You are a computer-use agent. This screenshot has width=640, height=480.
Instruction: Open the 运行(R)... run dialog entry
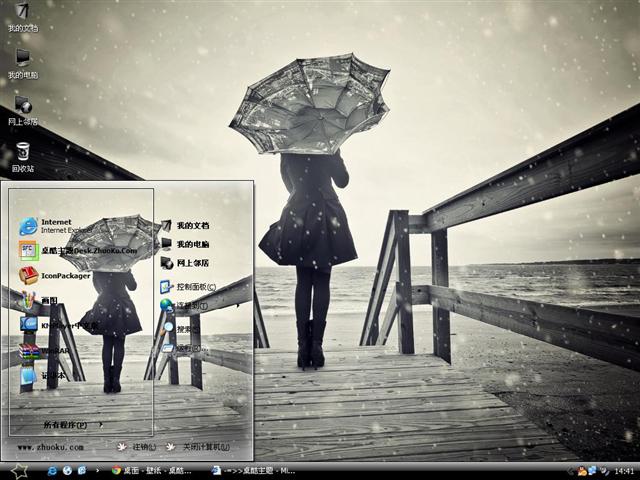point(185,348)
